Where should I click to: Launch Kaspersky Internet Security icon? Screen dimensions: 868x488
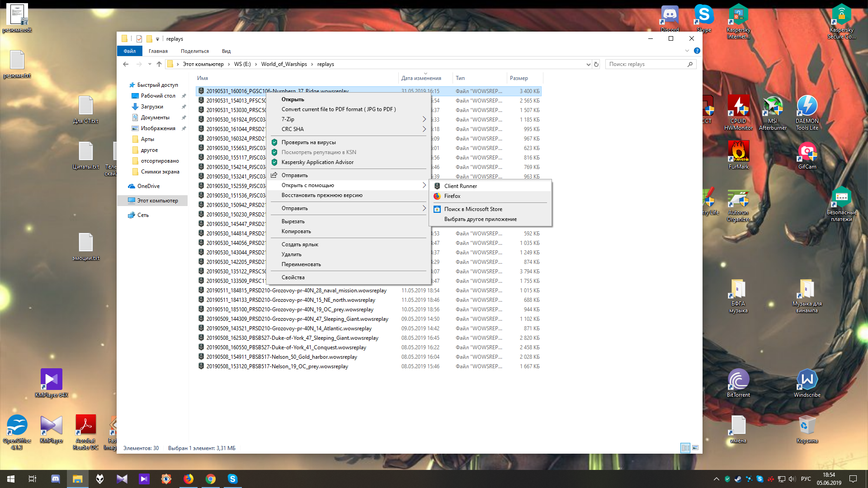[x=738, y=21]
